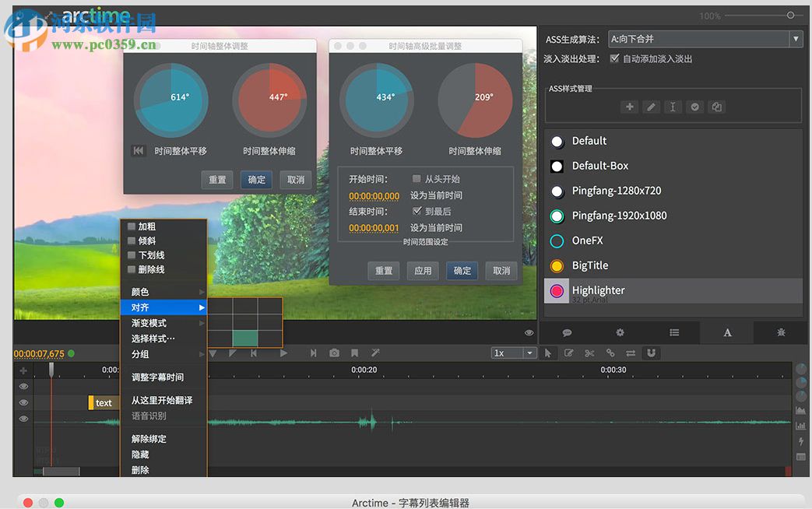Viewport: 812px width, 509px height.
Task: Switch to the A text style tab
Action: pyautogui.click(x=726, y=332)
